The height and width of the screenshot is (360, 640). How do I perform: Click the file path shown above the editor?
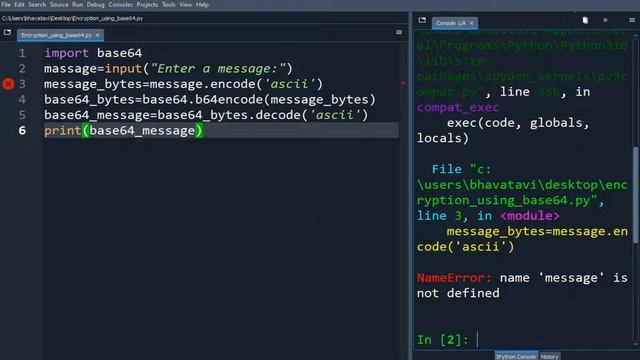pos(72,18)
